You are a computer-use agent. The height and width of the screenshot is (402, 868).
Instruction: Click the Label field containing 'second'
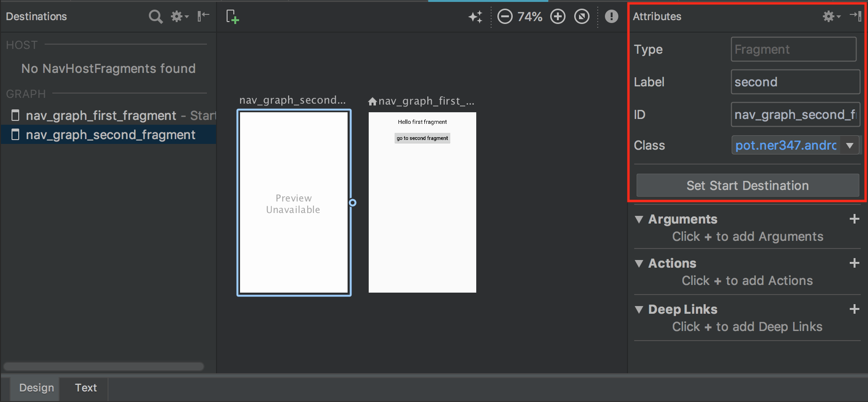pyautogui.click(x=795, y=82)
